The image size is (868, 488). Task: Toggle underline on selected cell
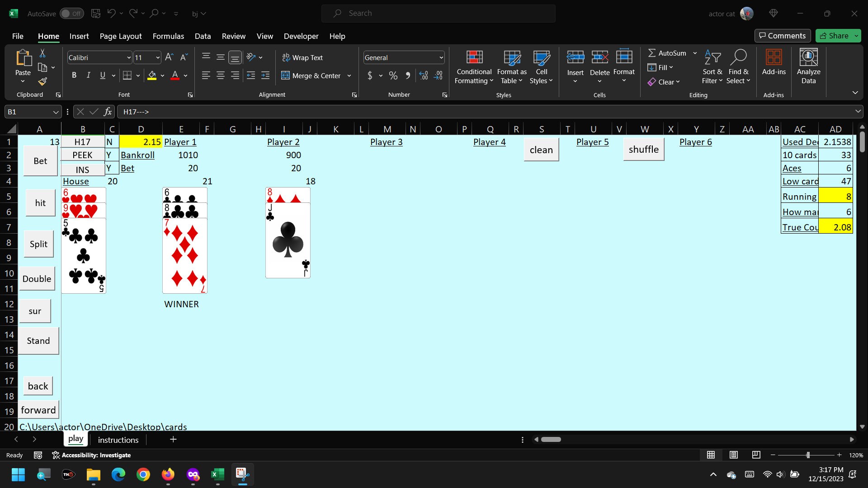click(x=102, y=75)
